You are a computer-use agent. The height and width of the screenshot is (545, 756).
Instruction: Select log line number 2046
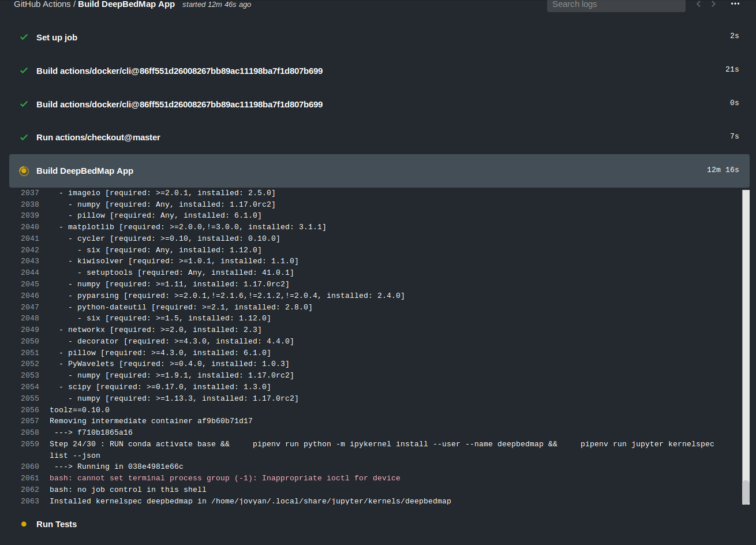point(30,296)
